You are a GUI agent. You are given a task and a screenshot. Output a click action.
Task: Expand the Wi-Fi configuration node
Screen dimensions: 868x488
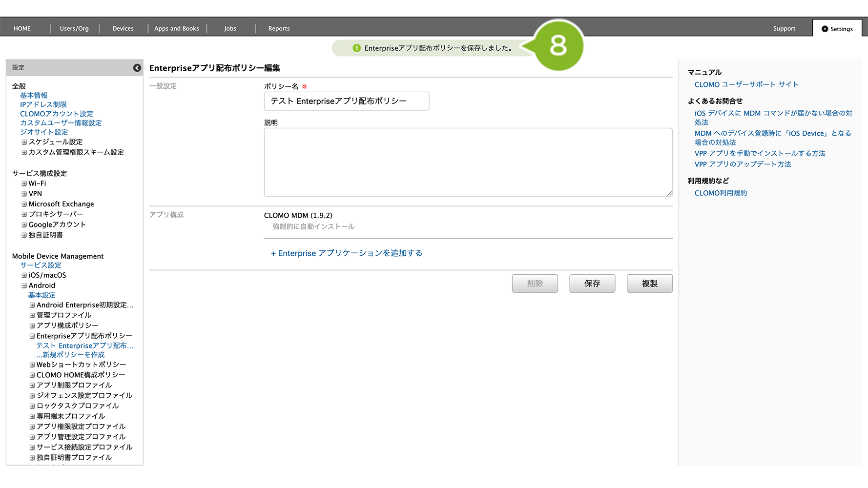[x=24, y=183]
